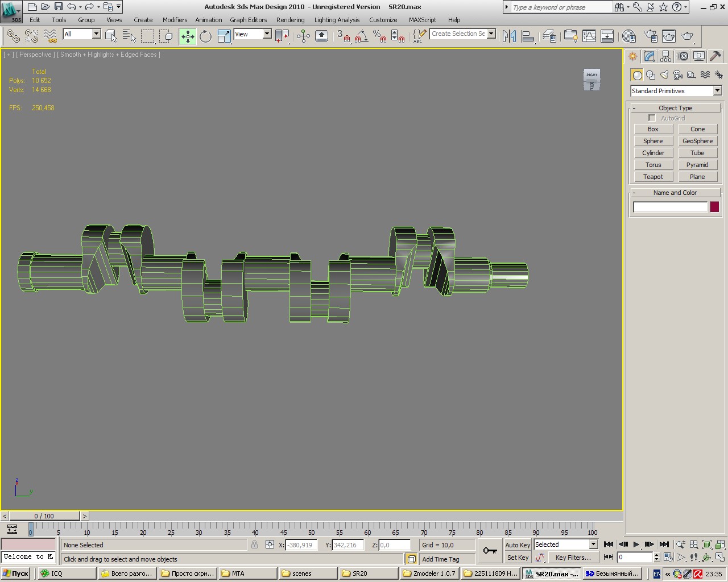Open the Edit Named Selection Sets dialog
This screenshot has height=582, width=728.
(x=419, y=36)
